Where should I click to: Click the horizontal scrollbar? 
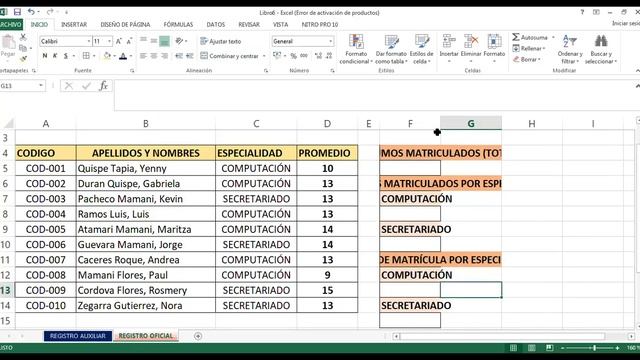pyautogui.click(x=502, y=336)
